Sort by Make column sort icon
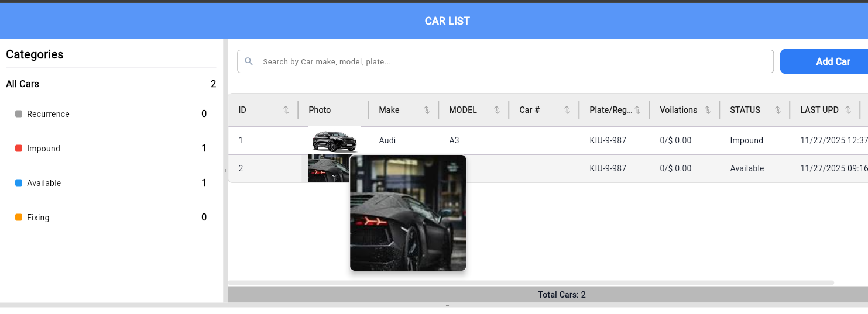Image resolution: width=868 pixels, height=314 pixels. click(427, 110)
